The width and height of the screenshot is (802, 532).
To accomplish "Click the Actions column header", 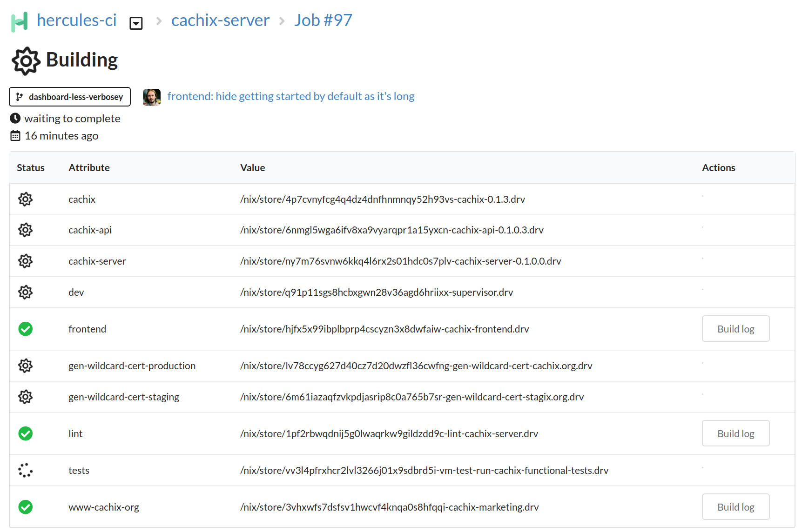I will click(719, 168).
